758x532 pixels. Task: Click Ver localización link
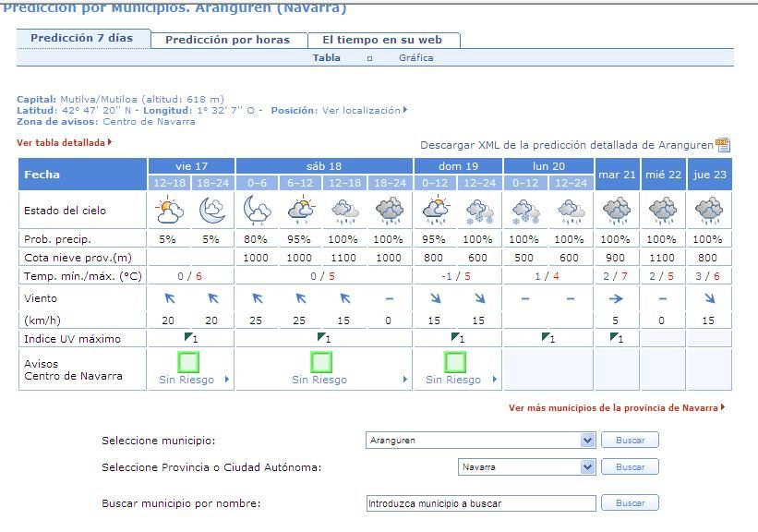click(x=365, y=110)
